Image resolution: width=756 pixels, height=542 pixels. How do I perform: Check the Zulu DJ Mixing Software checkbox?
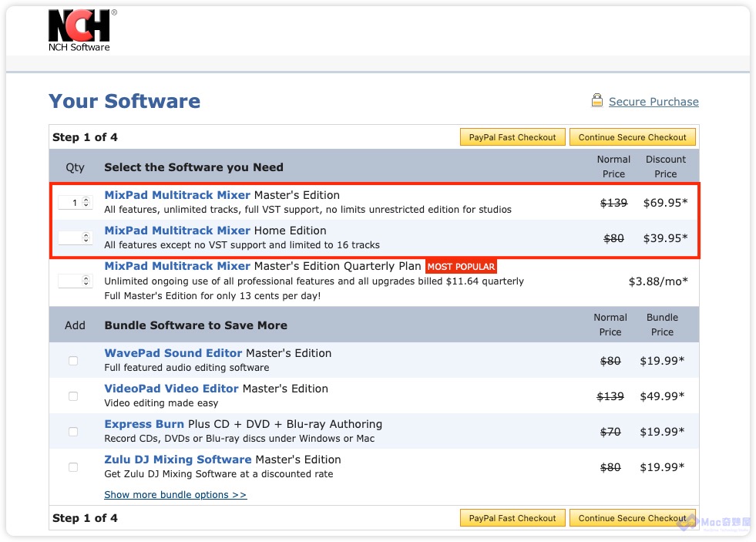pyautogui.click(x=73, y=467)
